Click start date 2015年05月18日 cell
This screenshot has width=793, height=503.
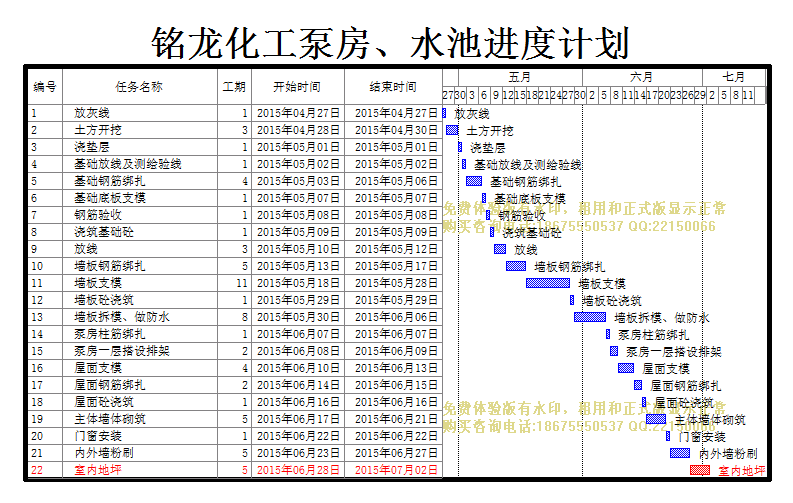(x=298, y=283)
